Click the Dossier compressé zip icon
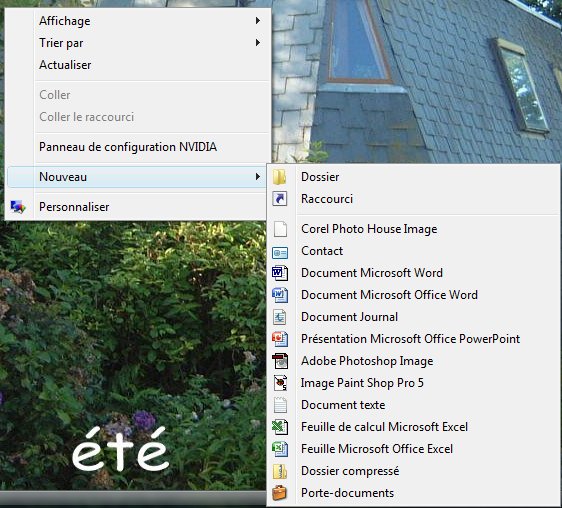Viewport: 562px width, 508px height. 280,471
